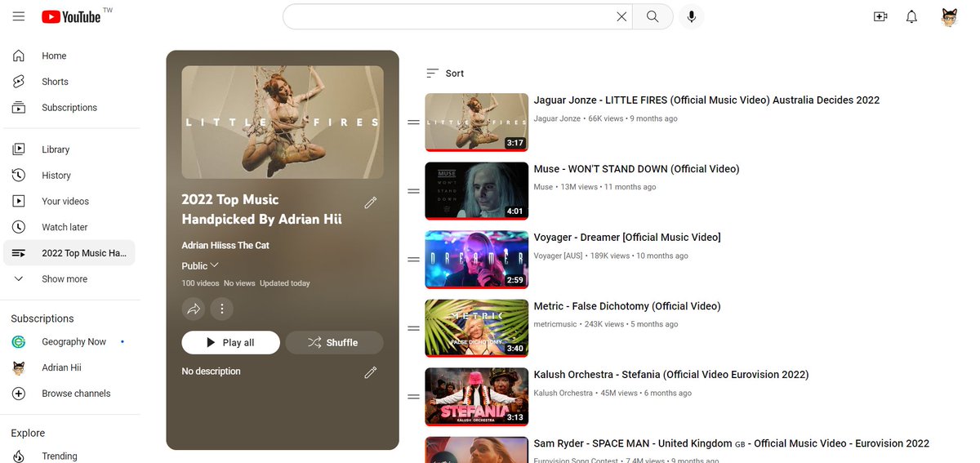
Task: Grab reorder handle for Jaguar Jonze video
Action: [413, 122]
